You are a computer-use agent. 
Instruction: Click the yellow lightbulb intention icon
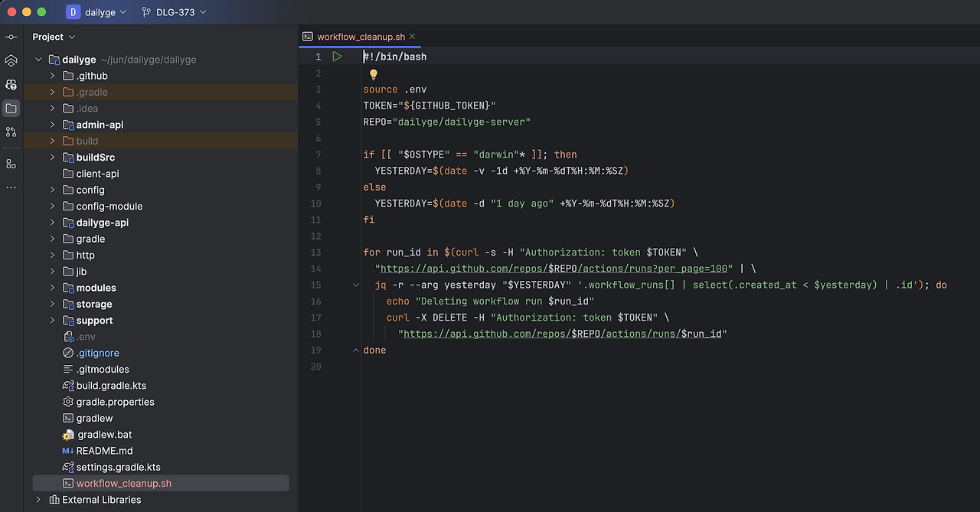[x=374, y=74]
